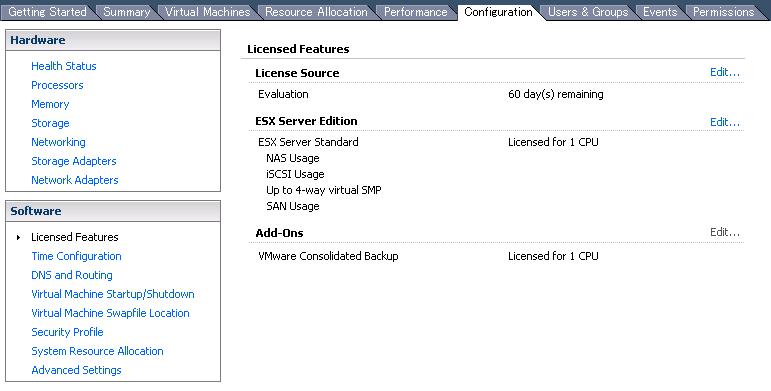Click the Add-Ons section title
Image resolution: width=771 pixels, height=391 pixels.
pos(279,233)
